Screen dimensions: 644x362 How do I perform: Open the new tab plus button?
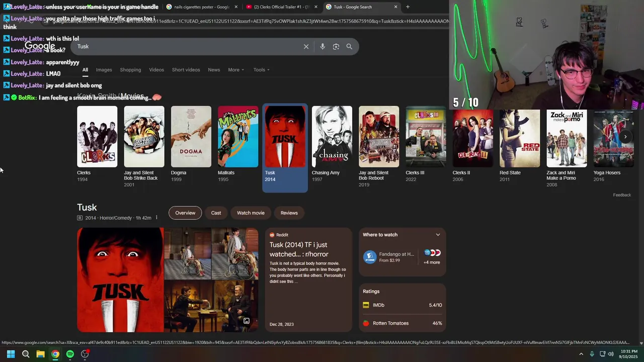(x=408, y=7)
